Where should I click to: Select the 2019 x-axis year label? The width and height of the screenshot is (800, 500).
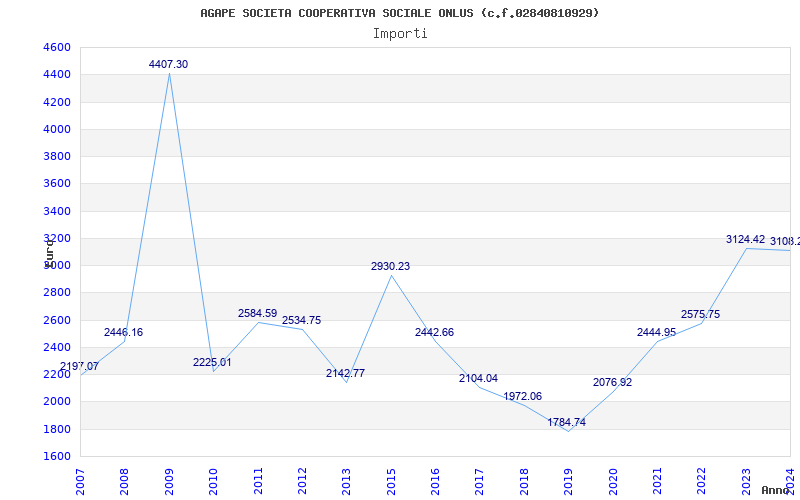568,481
